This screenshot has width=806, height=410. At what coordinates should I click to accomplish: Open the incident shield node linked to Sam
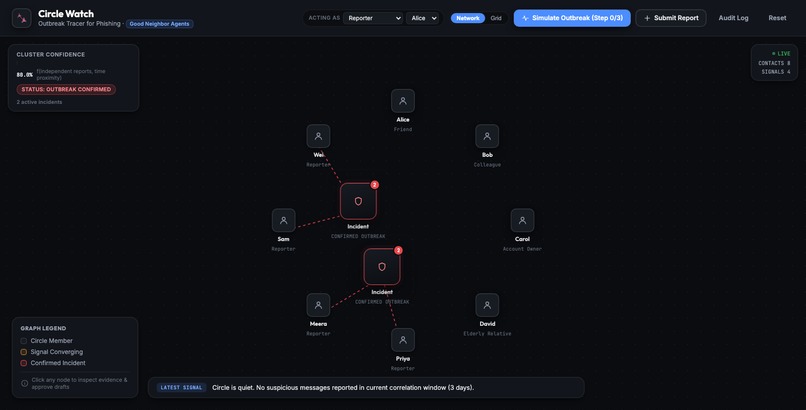(x=358, y=201)
